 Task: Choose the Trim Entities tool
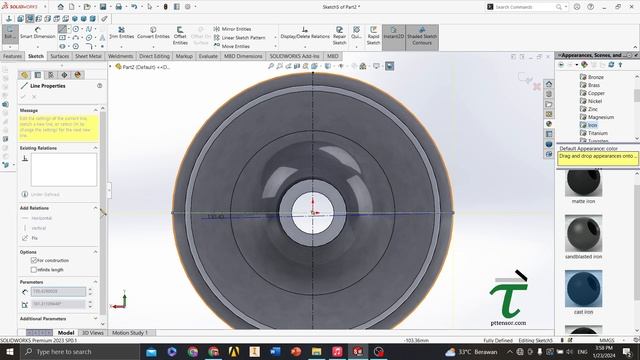pyautogui.click(x=121, y=33)
